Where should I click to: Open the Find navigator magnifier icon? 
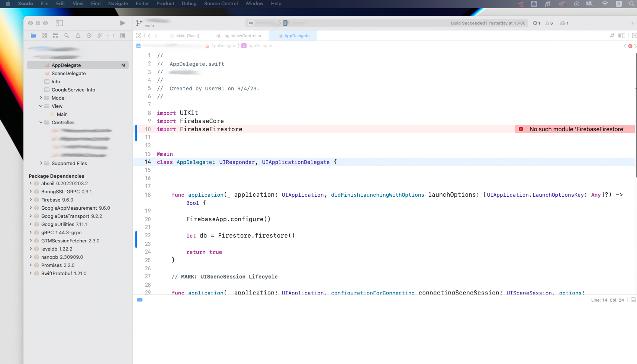pos(67,36)
